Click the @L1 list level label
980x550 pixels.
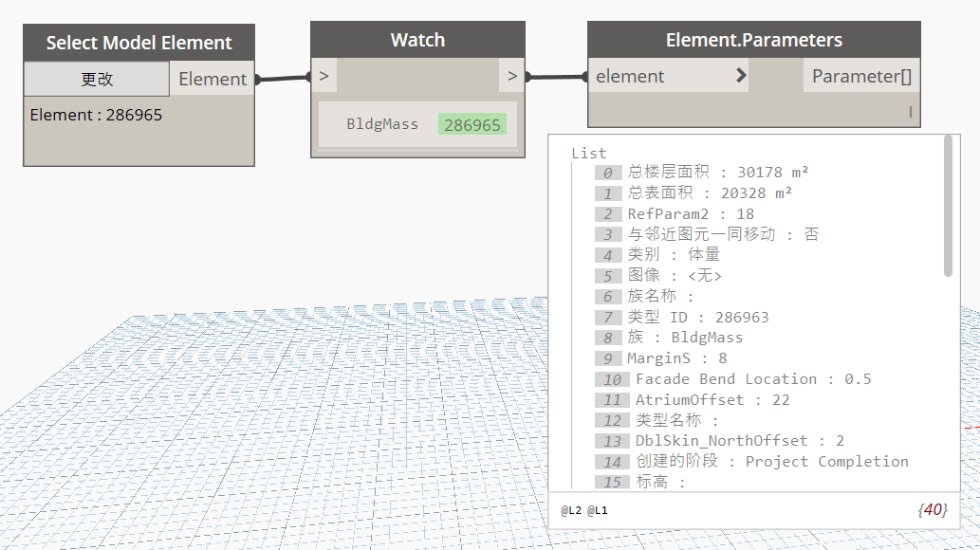(x=597, y=510)
